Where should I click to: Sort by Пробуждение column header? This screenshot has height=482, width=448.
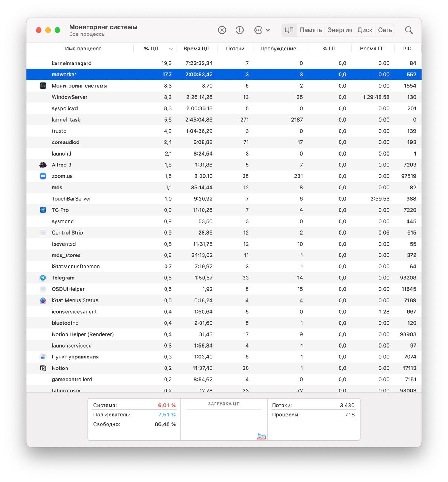(280, 49)
